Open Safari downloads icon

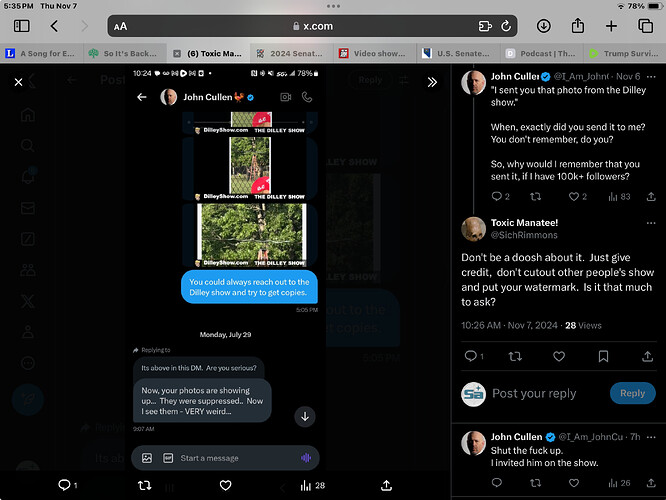pos(543,26)
